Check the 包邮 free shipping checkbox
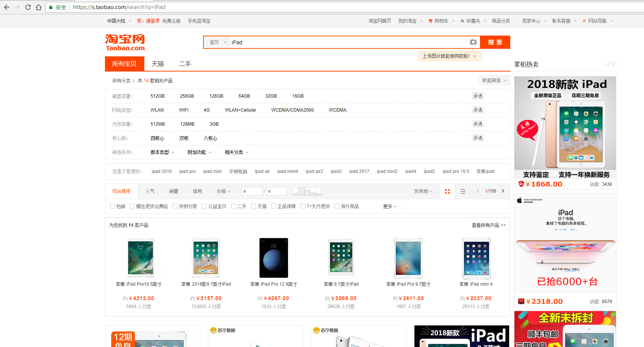Screen dimensions: 644x347 [x=112, y=206]
